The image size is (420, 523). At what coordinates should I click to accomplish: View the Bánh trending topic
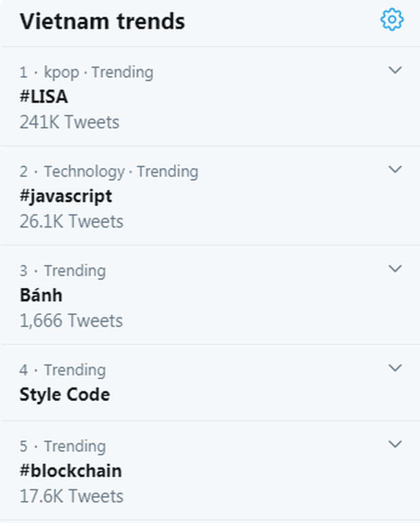41,295
